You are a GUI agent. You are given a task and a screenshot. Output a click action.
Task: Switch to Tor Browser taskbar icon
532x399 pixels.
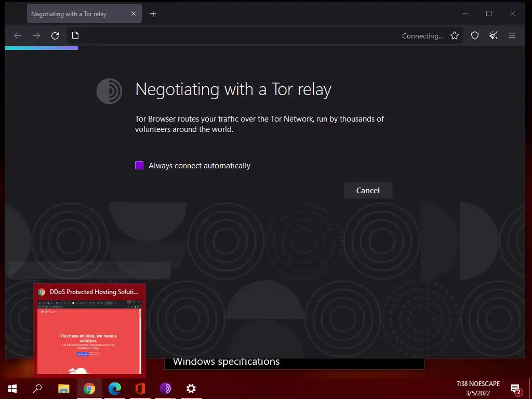point(166,389)
